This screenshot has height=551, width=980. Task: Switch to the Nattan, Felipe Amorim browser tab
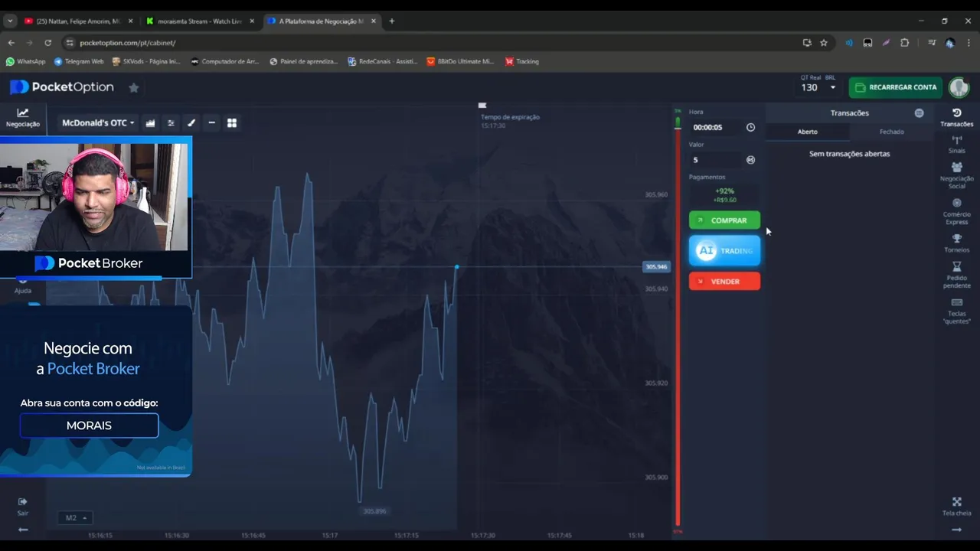pos(80,21)
